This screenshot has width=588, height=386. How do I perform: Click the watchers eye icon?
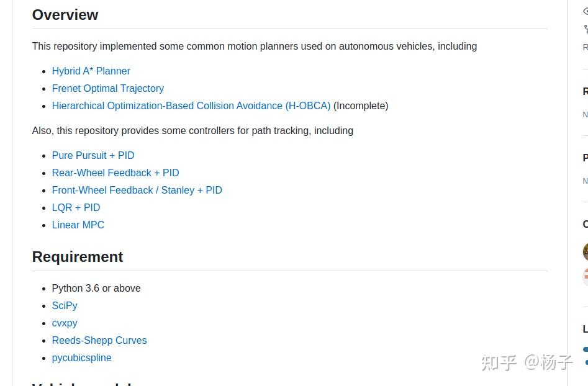click(x=586, y=11)
